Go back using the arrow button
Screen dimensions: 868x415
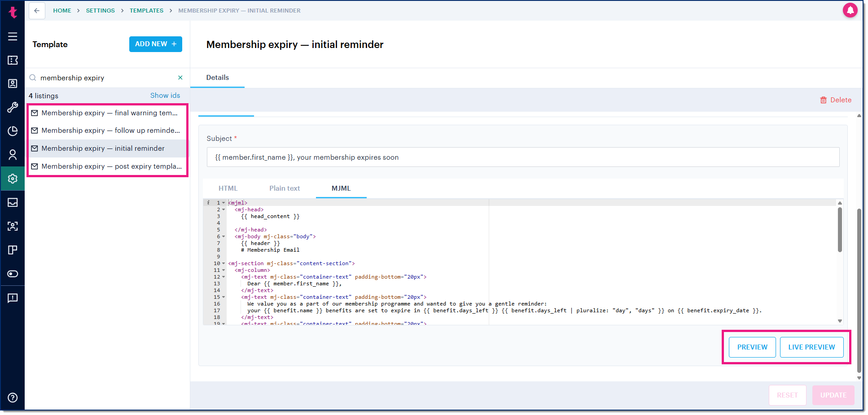(x=37, y=11)
